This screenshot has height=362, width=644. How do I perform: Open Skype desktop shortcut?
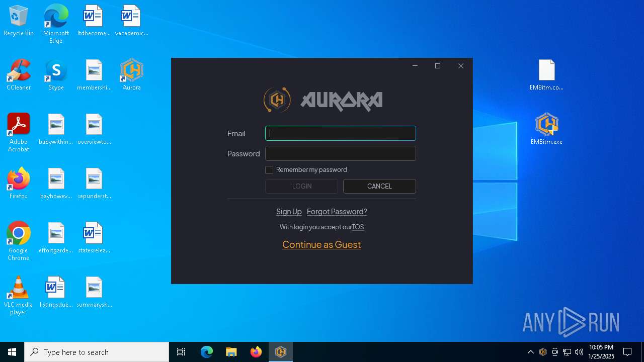pos(56,75)
